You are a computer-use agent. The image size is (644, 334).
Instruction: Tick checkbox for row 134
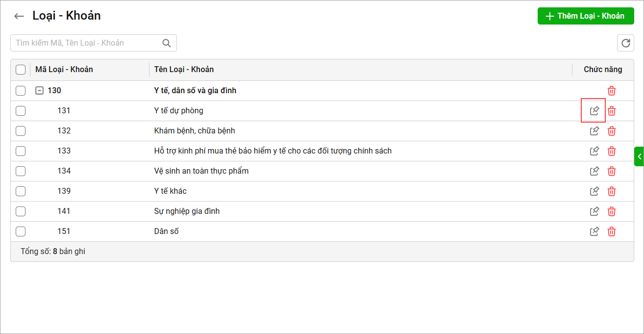point(21,171)
